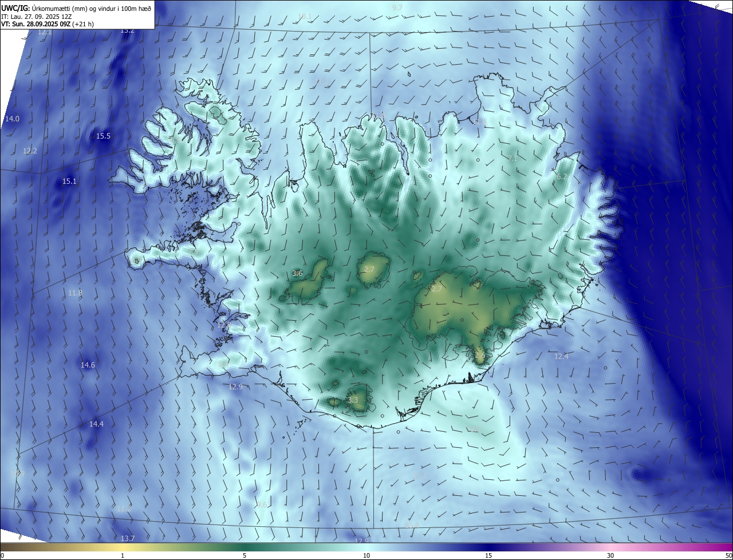The width and height of the screenshot is (733, 560).
Task: Click the 15.1 value label on the map
Action: pyautogui.click(x=69, y=181)
